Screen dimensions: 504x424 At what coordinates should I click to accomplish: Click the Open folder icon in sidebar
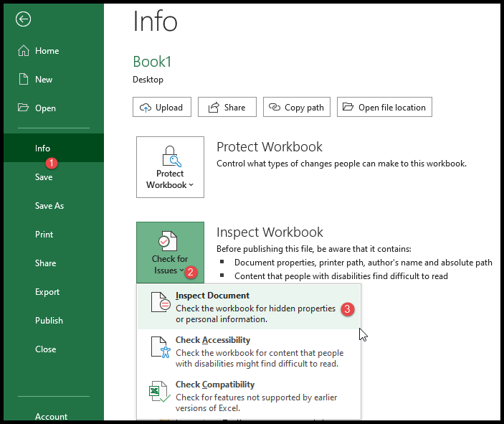(24, 108)
